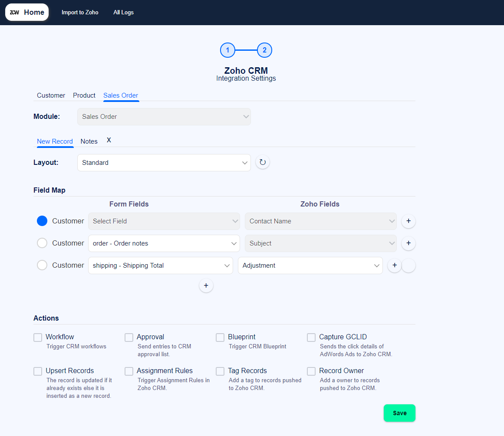Click the Field Map heading
504x436 pixels.
point(49,190)
